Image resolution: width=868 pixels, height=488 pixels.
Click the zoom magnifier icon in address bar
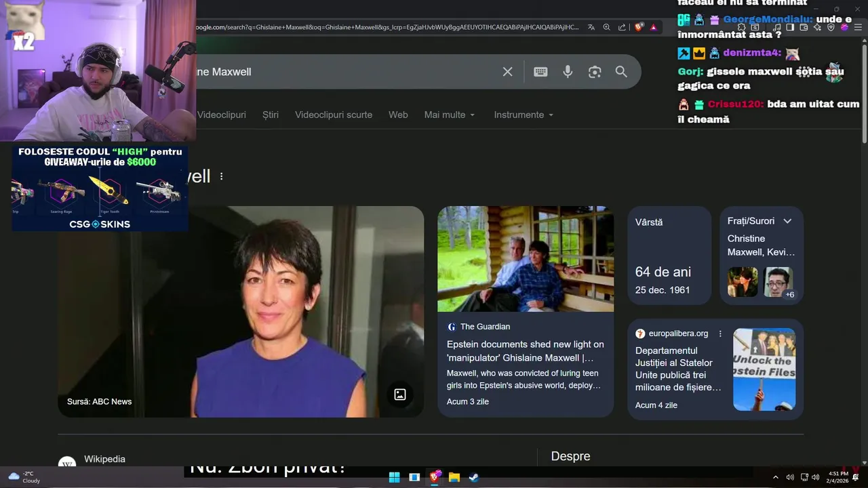(606, 27)
